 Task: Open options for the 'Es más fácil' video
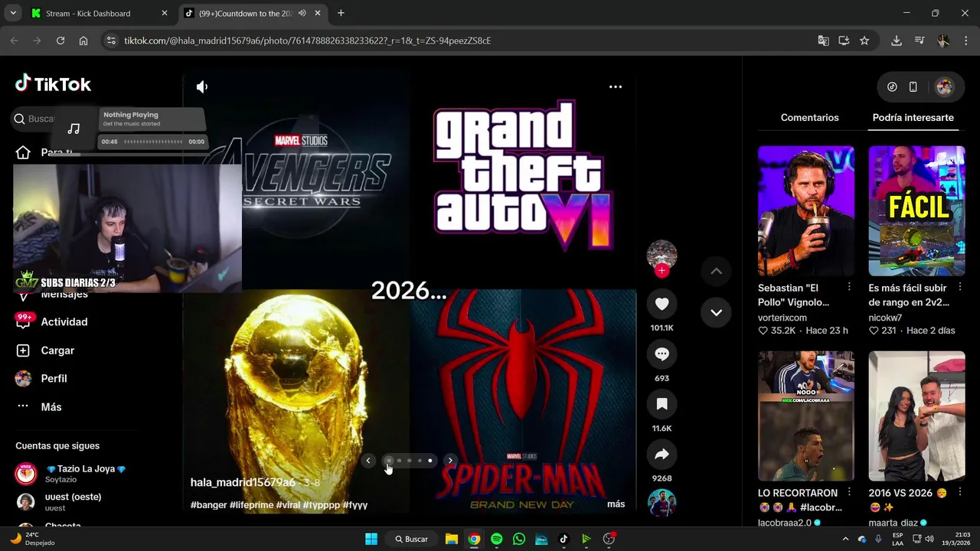(959, 287)
